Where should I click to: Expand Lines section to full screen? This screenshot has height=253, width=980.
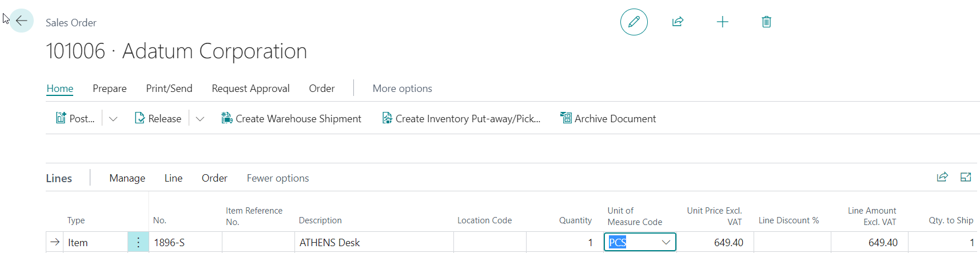coord(966,177)
